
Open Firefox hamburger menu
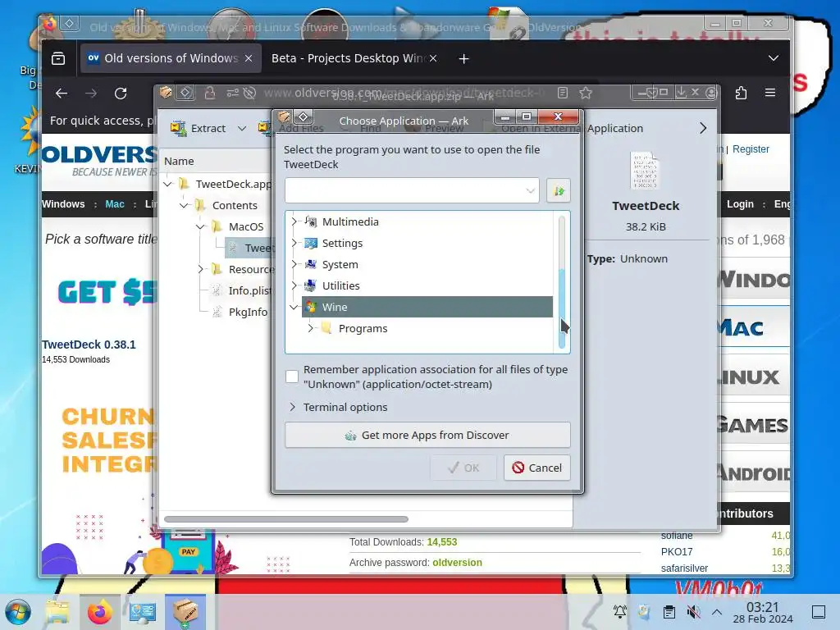[770, 93]
